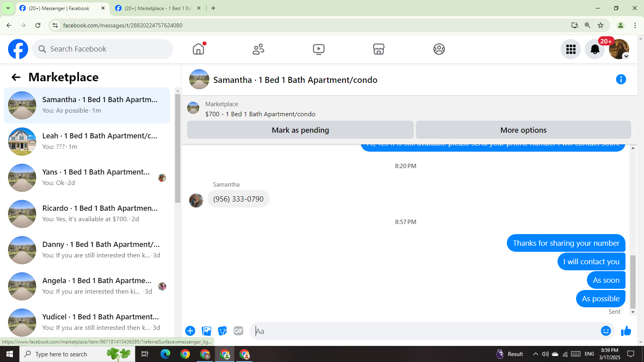
Task: Open the $700 listing link in header
Action: tap(260, 114)
